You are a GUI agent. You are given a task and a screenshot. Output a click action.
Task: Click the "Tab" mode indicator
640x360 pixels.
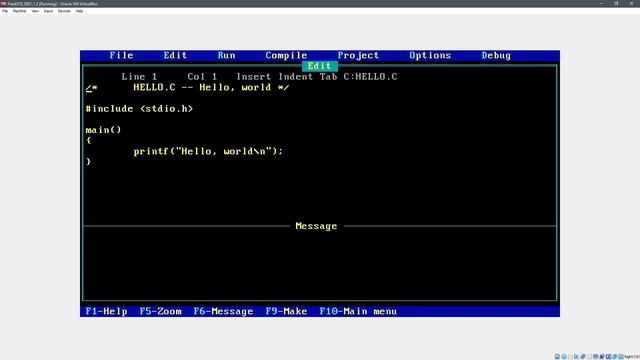[328, 77]
